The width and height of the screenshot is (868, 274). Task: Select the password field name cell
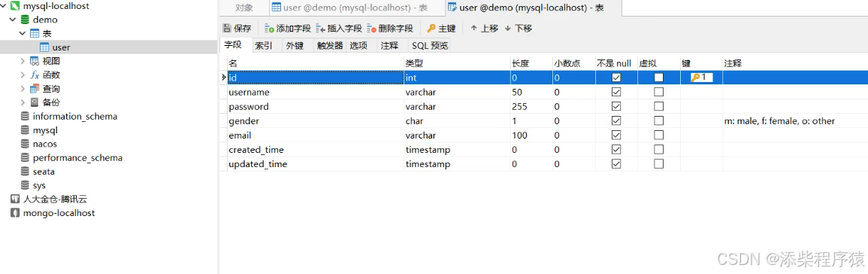(315, 106)
